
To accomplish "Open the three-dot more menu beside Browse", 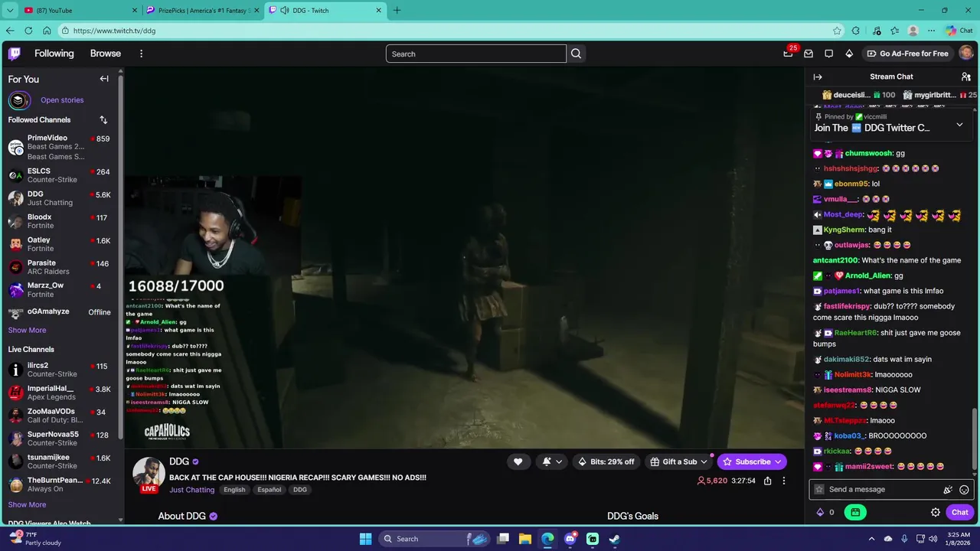I will pyautogui.click(x=141, y=54).
